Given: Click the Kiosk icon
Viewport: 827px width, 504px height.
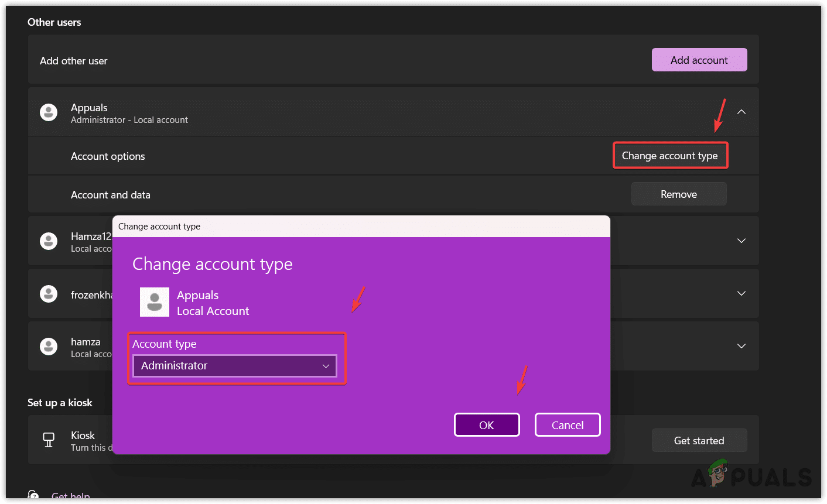Looking at the screenshot, I should pyautogui.click(x=49, y=440).
